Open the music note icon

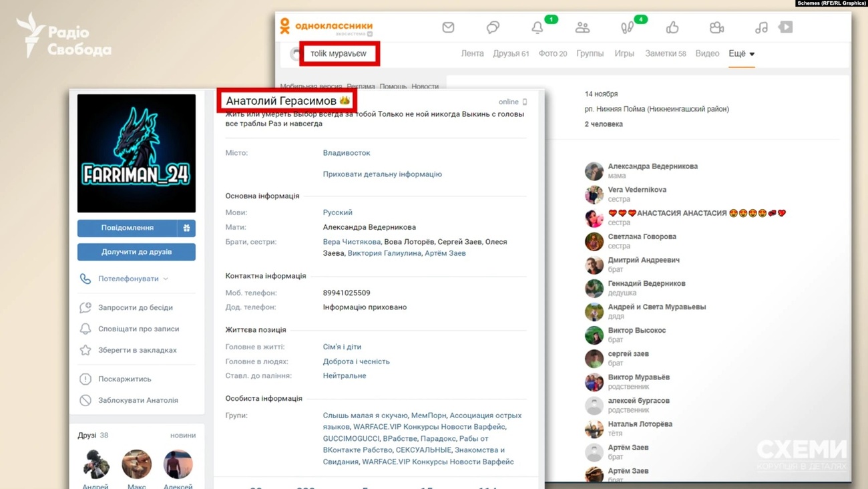pyautogui.click(x=761, y=27)
